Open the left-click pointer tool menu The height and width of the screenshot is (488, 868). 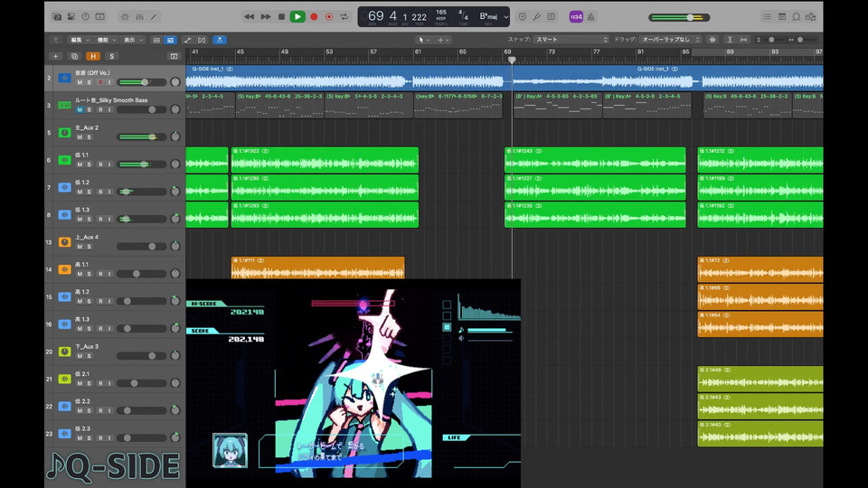coord(424,40)
